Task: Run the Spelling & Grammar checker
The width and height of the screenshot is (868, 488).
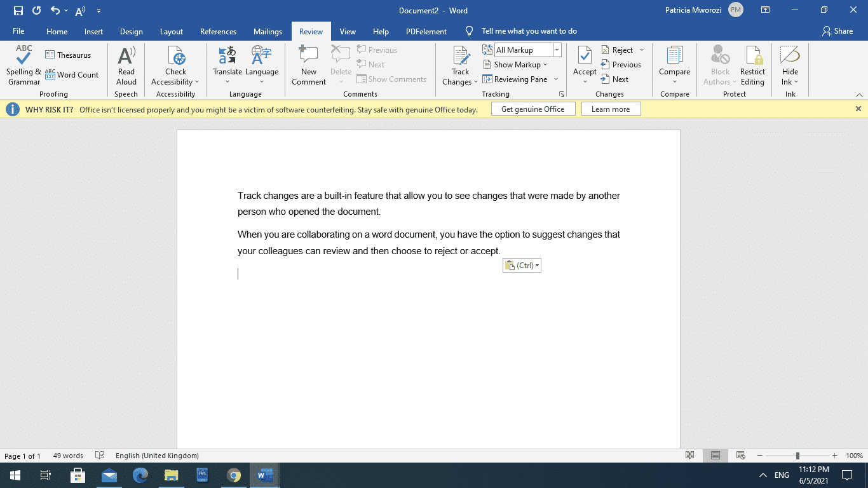Action: [x=23, y=66]
